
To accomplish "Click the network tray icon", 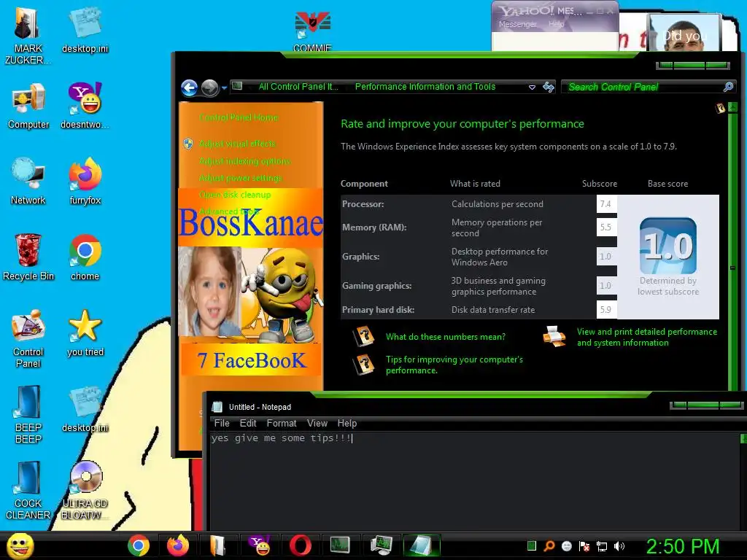I will (x=602, y=546).
